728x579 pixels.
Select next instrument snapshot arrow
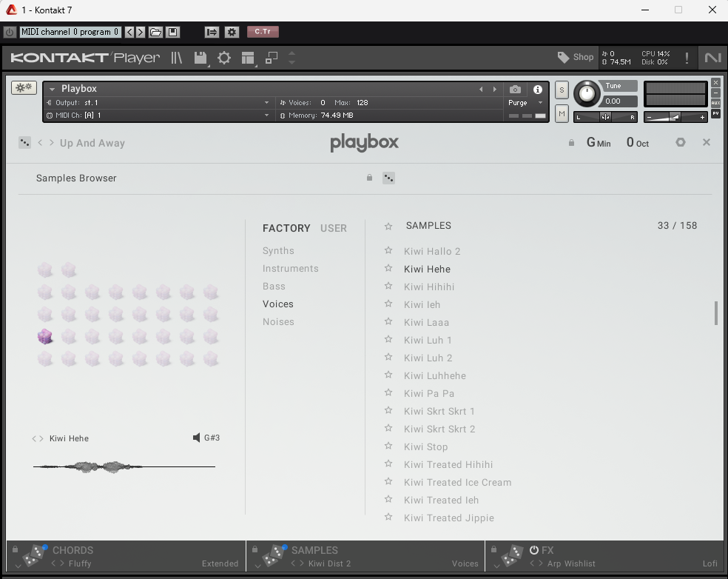[495, 90]
